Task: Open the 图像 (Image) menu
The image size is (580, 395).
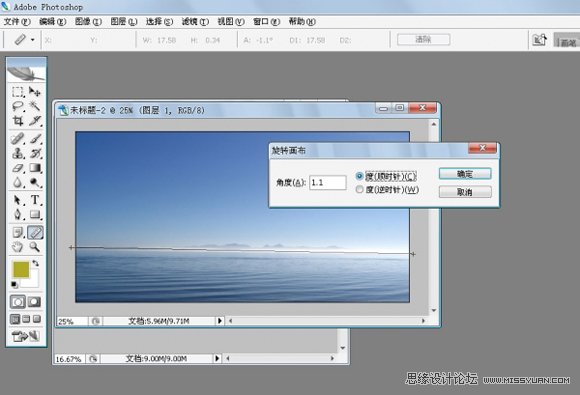Action: tap(88, 21)
